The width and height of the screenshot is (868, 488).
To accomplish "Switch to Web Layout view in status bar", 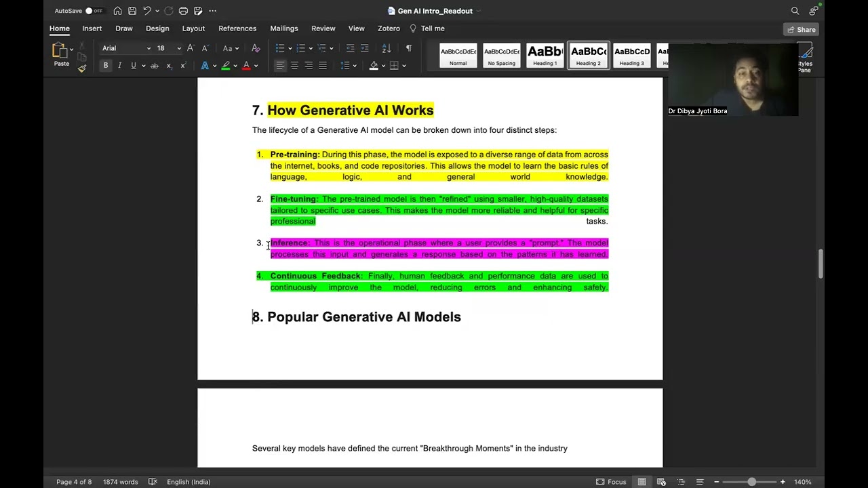I will click(661, 482).
